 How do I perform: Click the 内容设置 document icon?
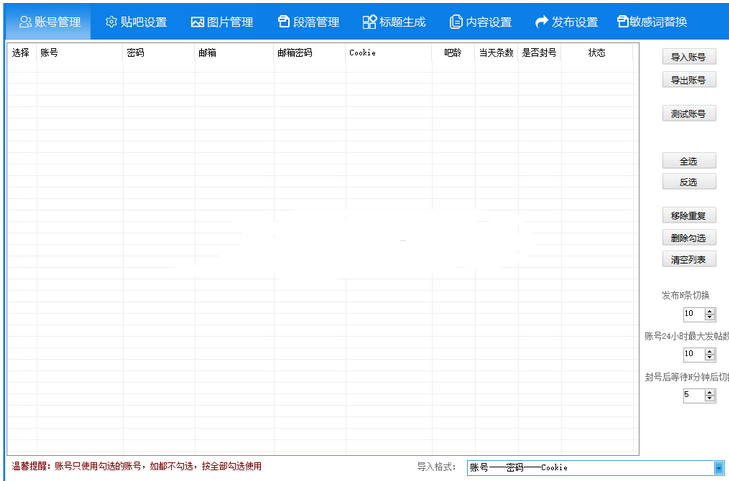(x=456, y=22)
